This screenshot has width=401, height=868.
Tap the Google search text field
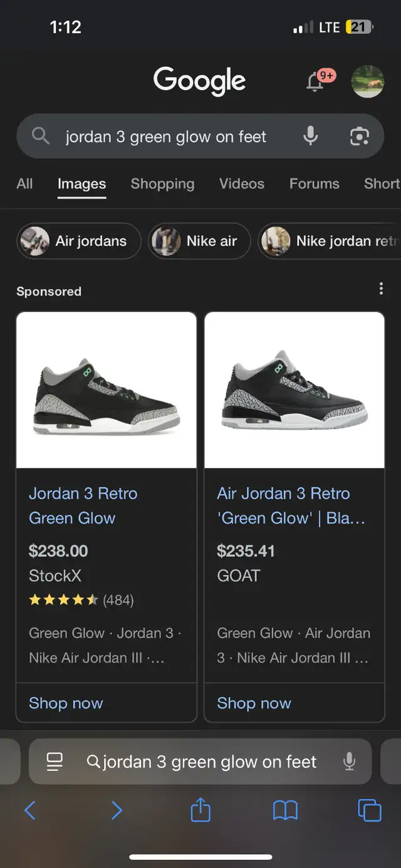(166, 137)
